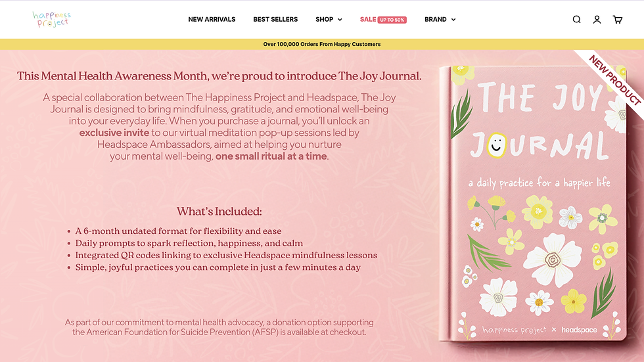Click the UP TO 50% sale badge

pyautogui.click(x=392, y=20)
